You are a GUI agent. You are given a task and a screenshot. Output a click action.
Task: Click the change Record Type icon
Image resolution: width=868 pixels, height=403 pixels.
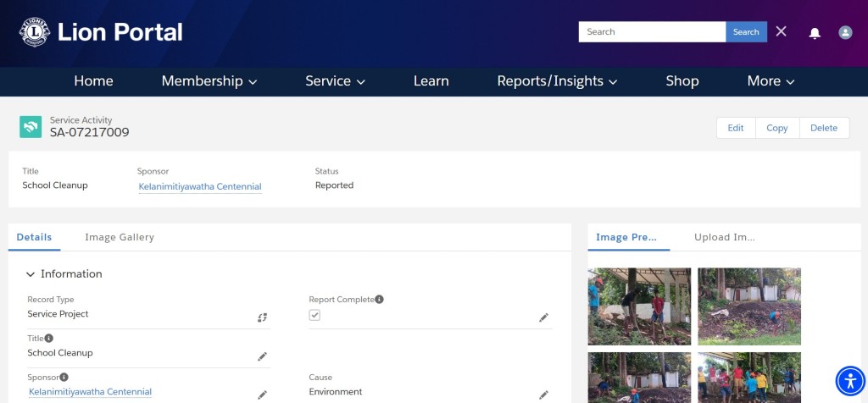coord(263,317)
